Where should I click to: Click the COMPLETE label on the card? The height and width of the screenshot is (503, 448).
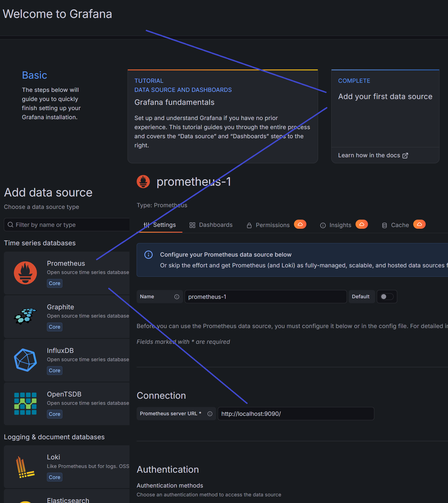tap(354, 81)
